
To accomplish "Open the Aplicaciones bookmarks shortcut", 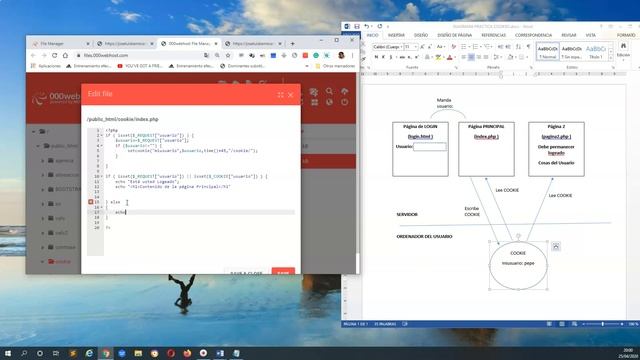I will click(x=46, y=66).
